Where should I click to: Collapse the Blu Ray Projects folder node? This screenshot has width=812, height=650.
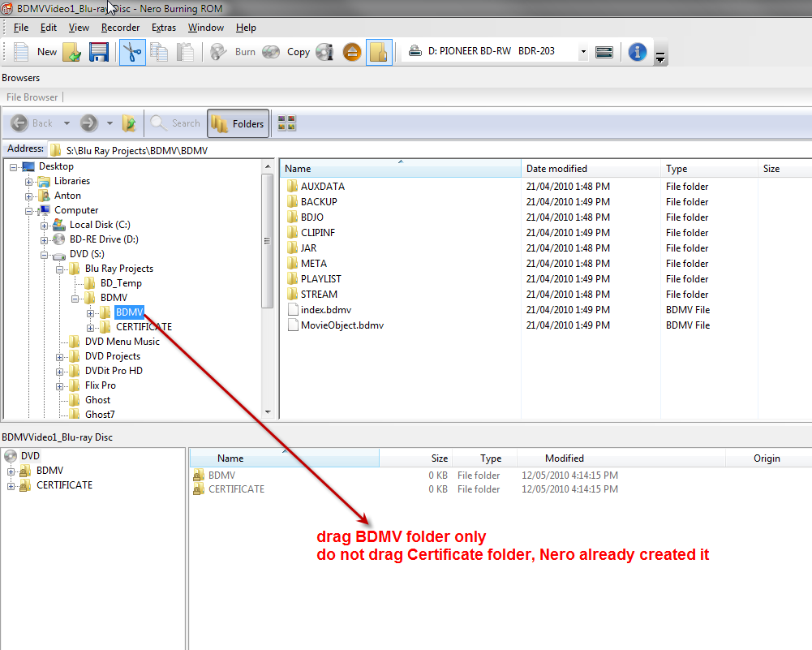pyautogui.click(x=59, y=269)
